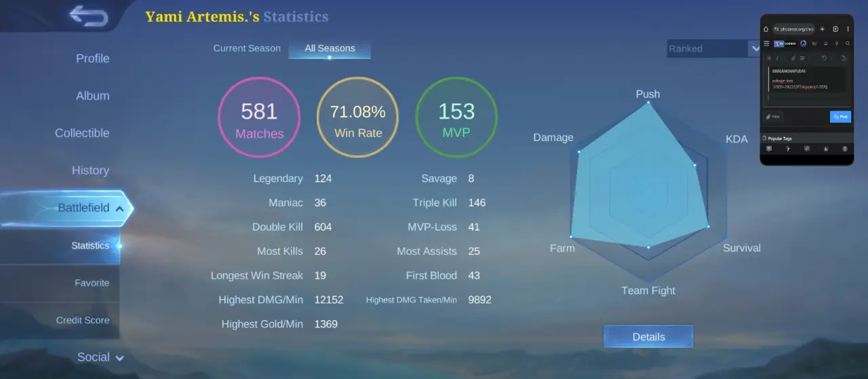This screenshot has height=379, width=868.
Task: Click the MVP-Loss value 41
Action: click(474, 227)
